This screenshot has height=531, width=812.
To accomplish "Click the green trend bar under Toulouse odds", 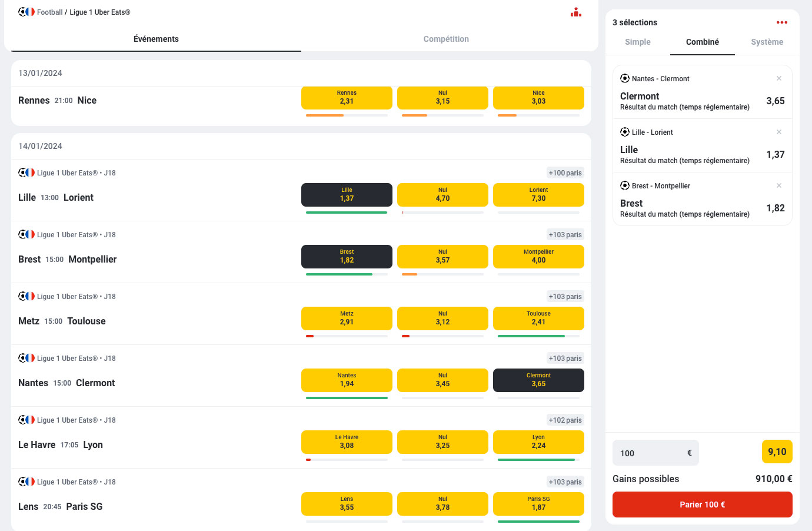I will pyautogui.click(x=531, y=336).
